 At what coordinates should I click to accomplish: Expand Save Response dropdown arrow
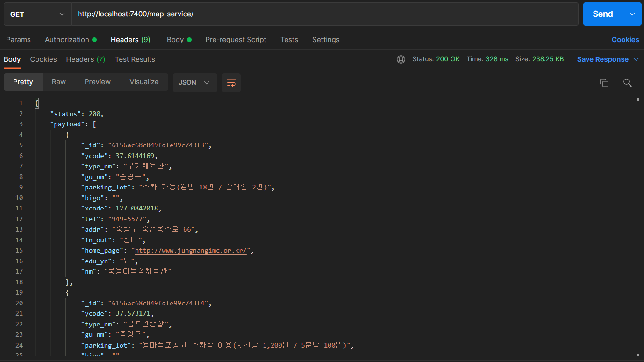point(636,59)
